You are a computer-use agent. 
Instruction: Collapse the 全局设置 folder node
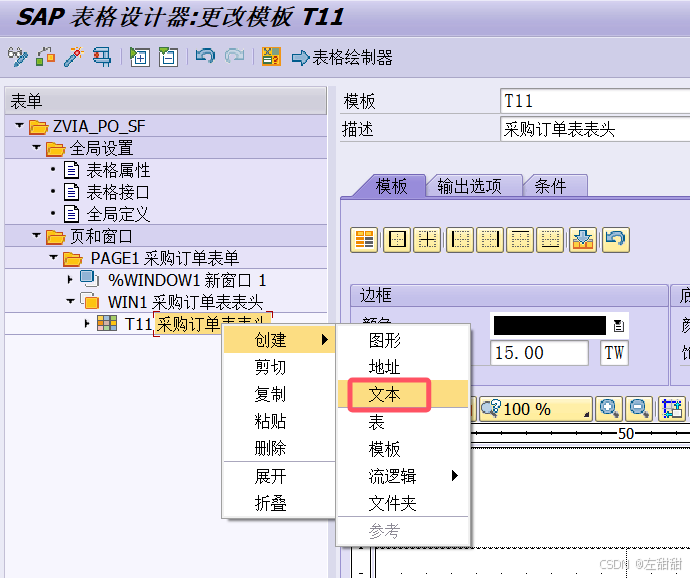coord(36,147)
